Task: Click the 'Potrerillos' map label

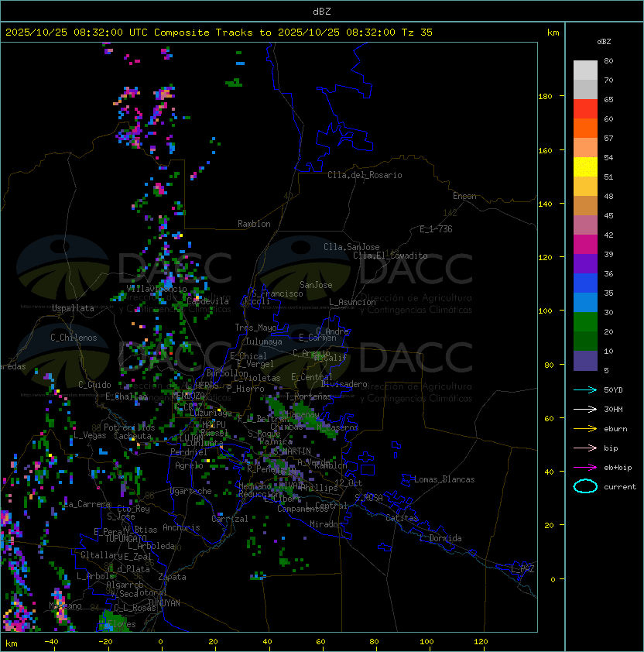Action: coord(129,427)
